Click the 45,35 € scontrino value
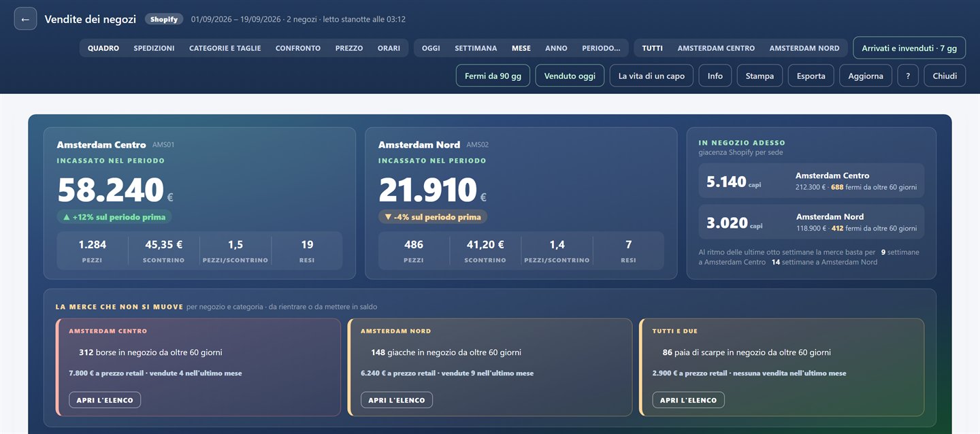This screenshot has width=980, height=434. coord(164,244)
